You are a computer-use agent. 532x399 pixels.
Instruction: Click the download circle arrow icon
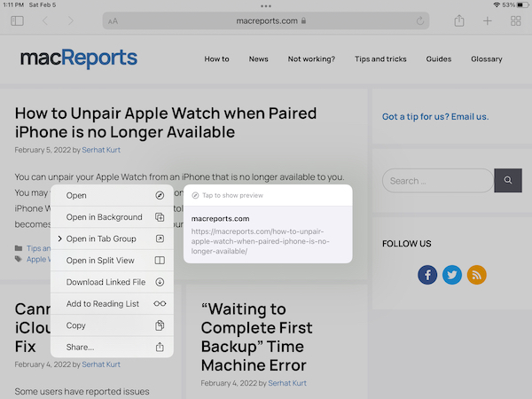point(160,282)
